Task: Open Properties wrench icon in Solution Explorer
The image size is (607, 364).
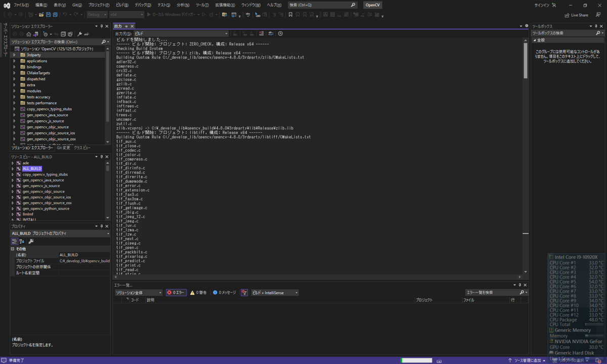Action: [x=79, y=34]
